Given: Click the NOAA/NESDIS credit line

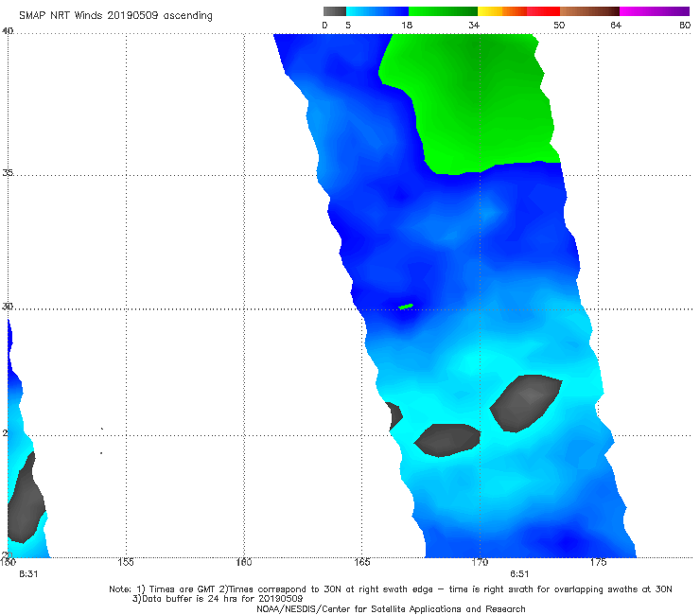Looking at the screenshot, I should coord(391,608).
